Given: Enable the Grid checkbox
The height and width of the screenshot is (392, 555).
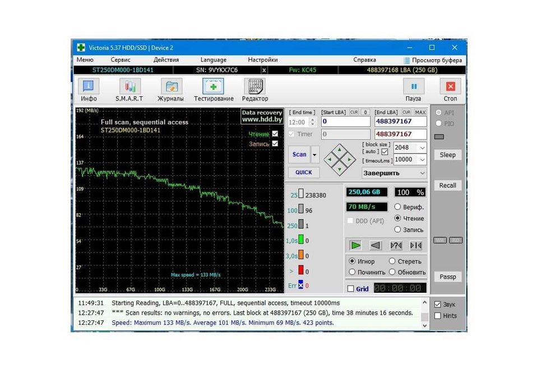Looking at the screenshot, I should [351, 289].
